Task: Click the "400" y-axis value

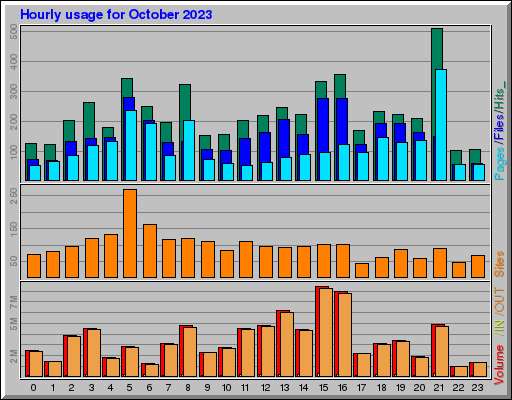Action: tap(14, 62)
